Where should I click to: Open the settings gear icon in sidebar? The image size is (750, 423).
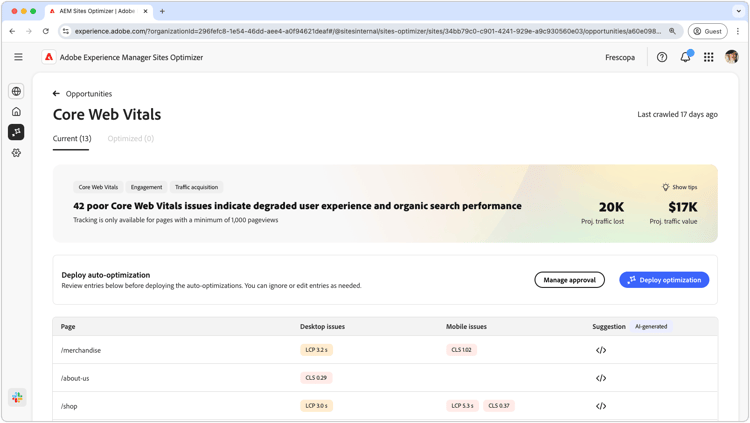pyautogui.click(x=16, y=153)
